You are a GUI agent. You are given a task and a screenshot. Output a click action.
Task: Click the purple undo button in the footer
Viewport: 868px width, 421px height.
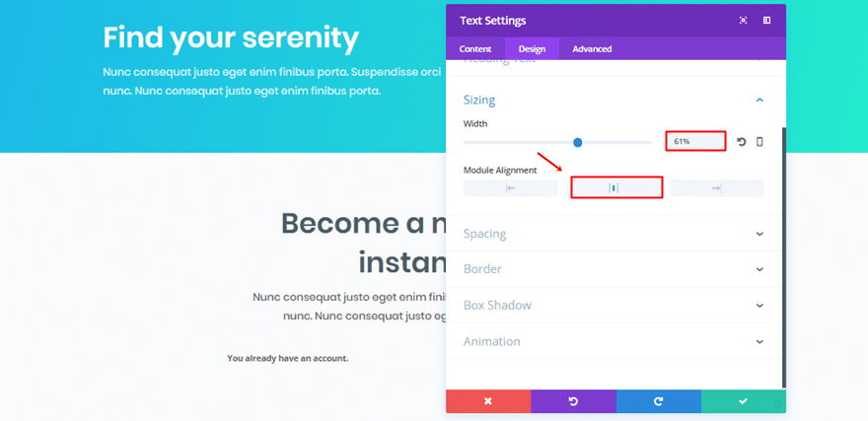(x=573, y=401)
